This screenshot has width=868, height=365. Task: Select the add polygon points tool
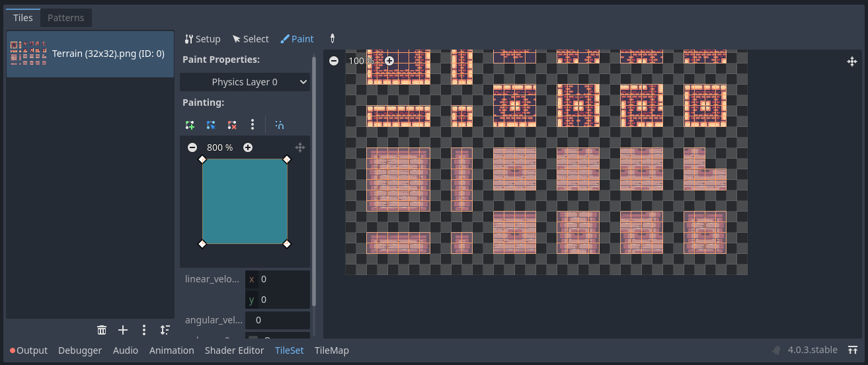[x=190, y=124]
